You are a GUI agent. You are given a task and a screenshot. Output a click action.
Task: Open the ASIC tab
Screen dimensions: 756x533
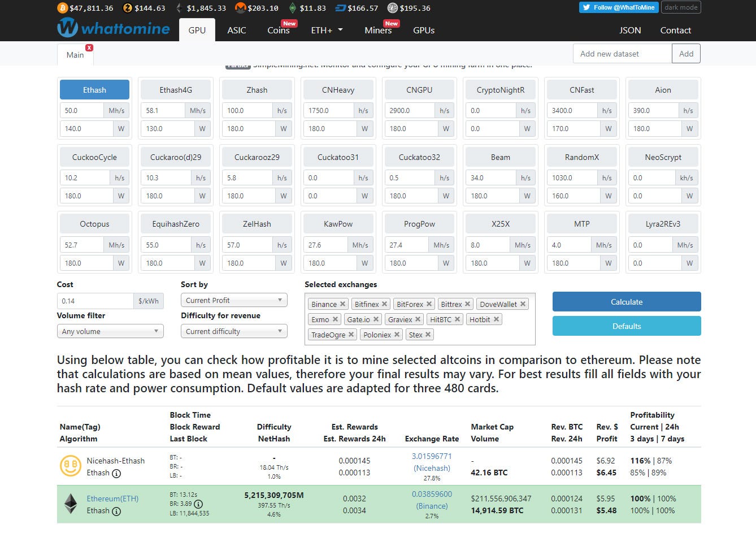(237, 30)
